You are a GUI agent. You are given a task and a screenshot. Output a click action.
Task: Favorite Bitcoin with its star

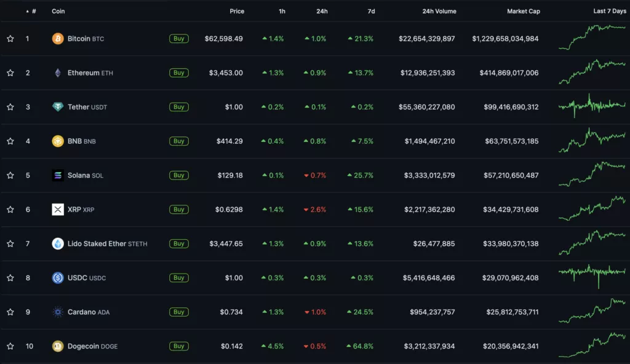(x=10, y=39)
